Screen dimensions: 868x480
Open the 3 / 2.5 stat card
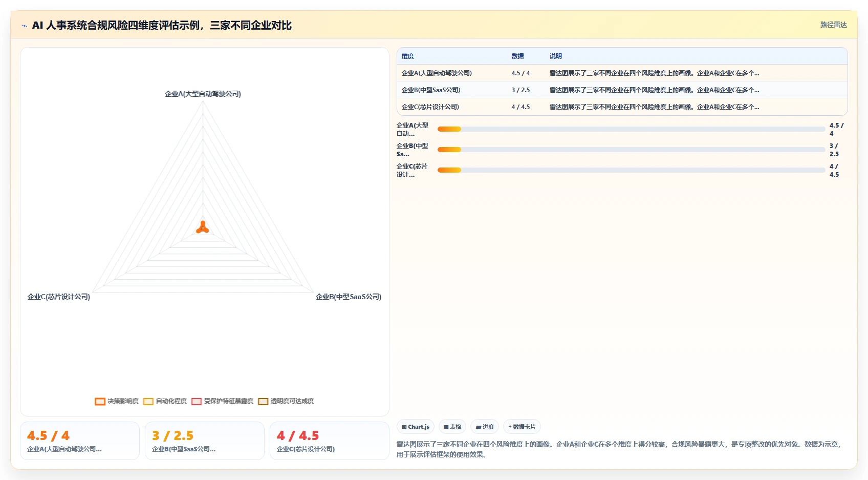coord(205,441)
